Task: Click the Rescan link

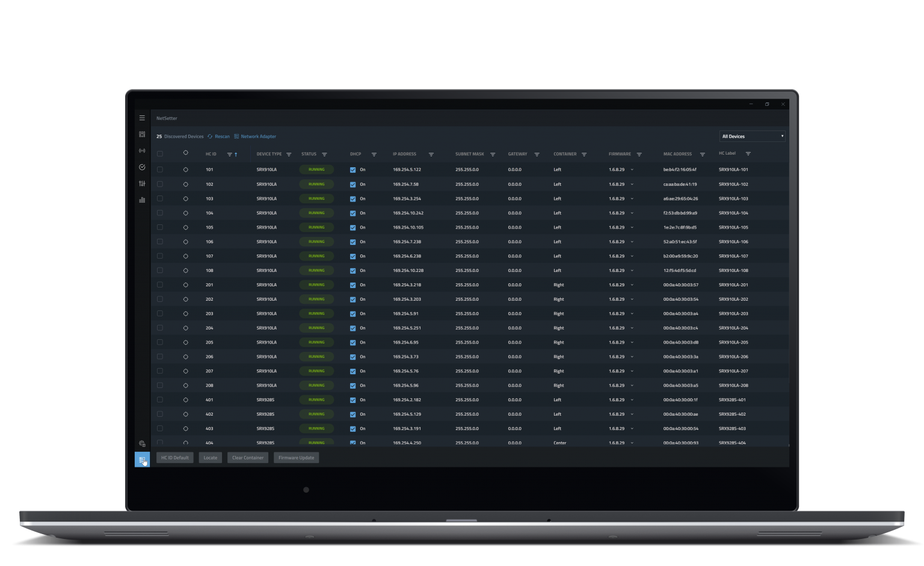Action: [x=218, y=137]
